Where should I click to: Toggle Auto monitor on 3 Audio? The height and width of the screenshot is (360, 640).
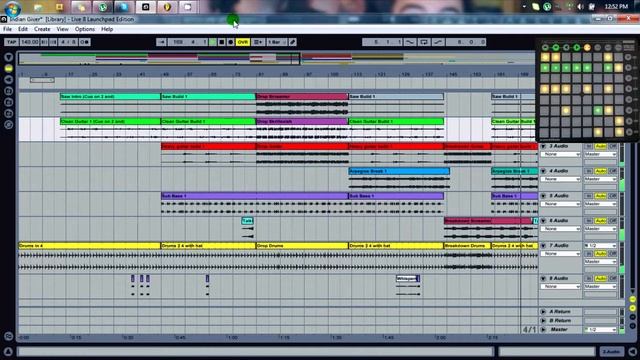click(x=600, y=146)
